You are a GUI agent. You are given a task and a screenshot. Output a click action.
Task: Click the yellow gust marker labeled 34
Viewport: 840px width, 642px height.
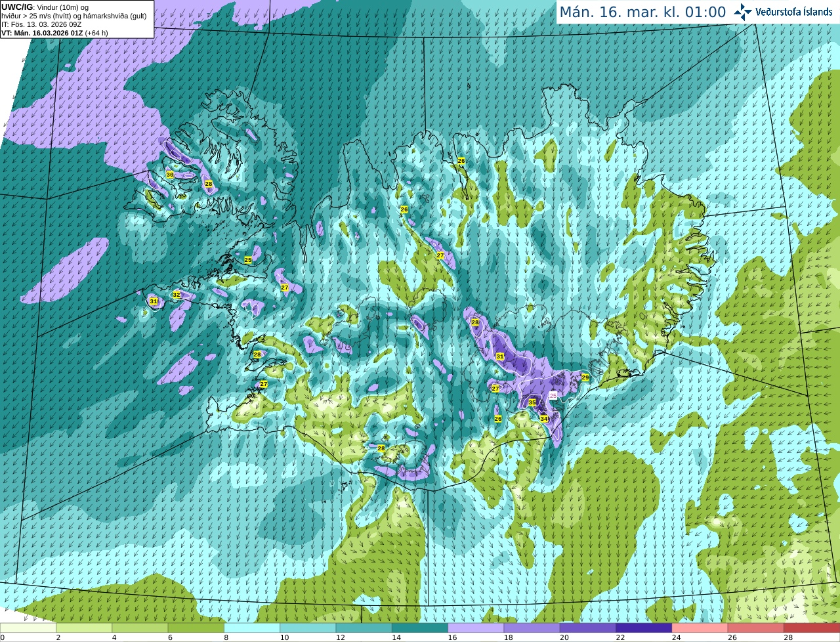point(544,419)
